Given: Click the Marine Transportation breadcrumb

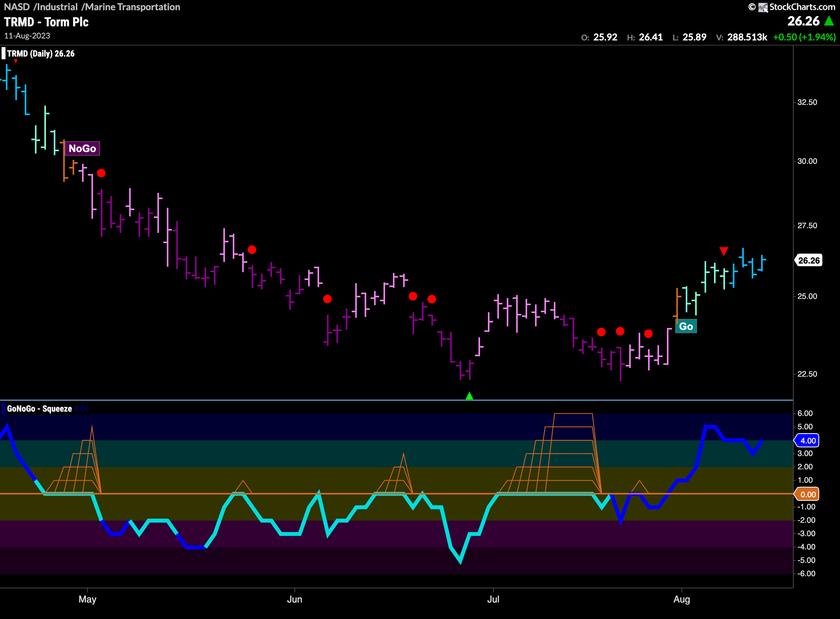Looking at the screenshot, I should point(132,7).
